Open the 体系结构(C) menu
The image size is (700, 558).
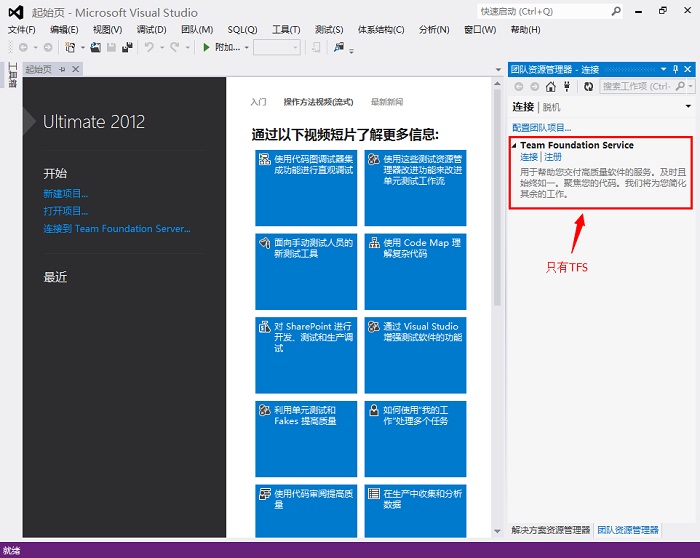381,29
